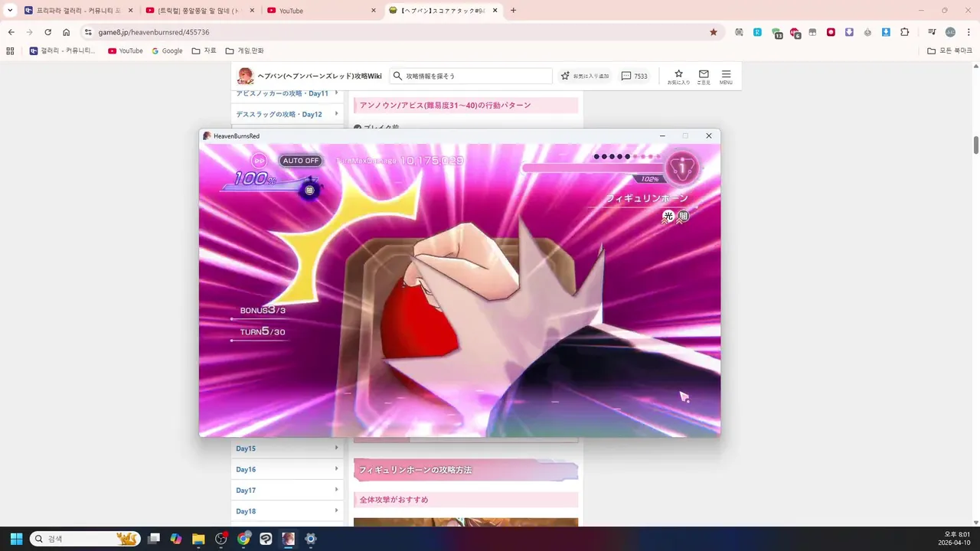
Task: Go to the browser home page
Action: (67, 32)
